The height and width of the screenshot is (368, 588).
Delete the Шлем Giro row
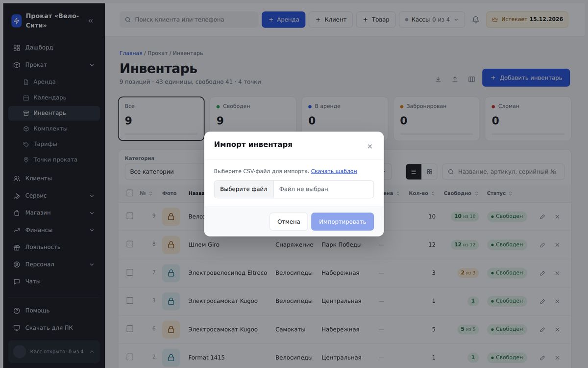[x=557, y=245]
